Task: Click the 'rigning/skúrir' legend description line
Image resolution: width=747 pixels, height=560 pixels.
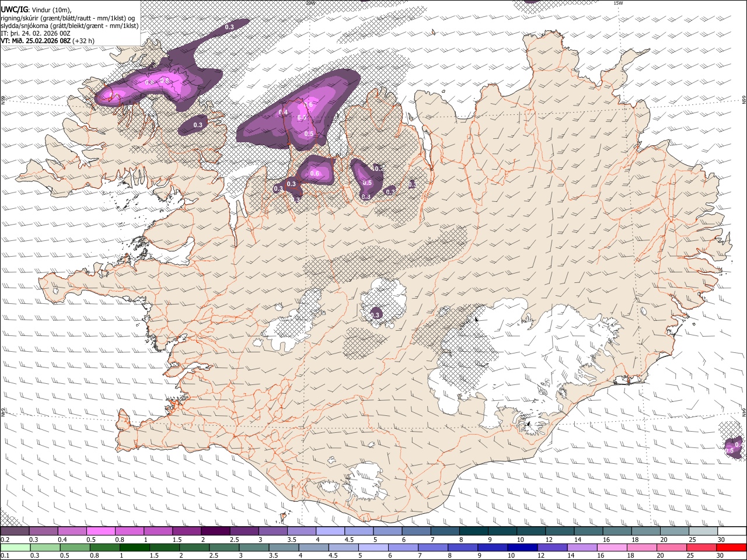Action: 68,17
